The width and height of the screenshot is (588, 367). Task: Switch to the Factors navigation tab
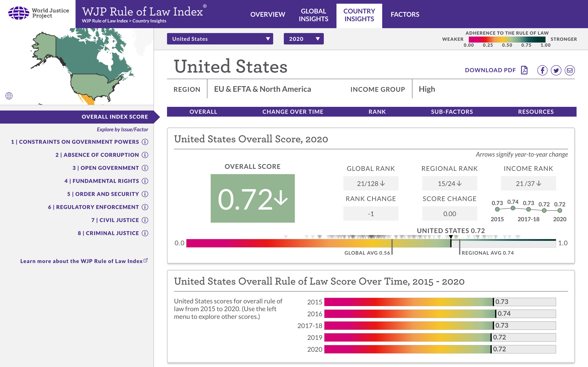click(405, 14)
